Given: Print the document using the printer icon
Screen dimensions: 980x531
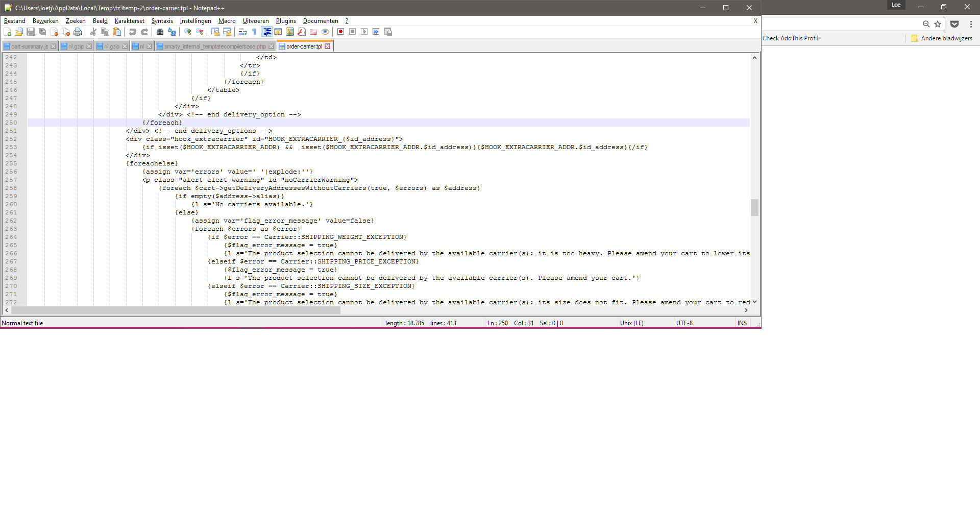Looking at the screenshot, I should tap(78, 32).
